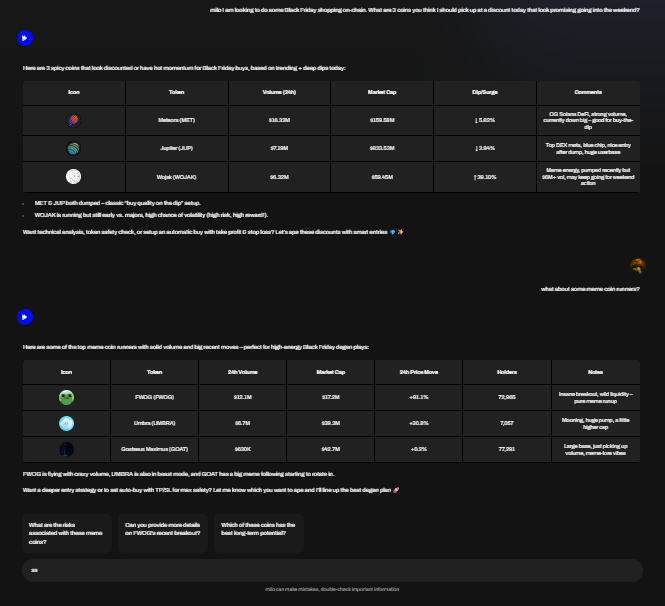Click the 24h Price Move column header
665x606 pixels.
tap(419, 372)
